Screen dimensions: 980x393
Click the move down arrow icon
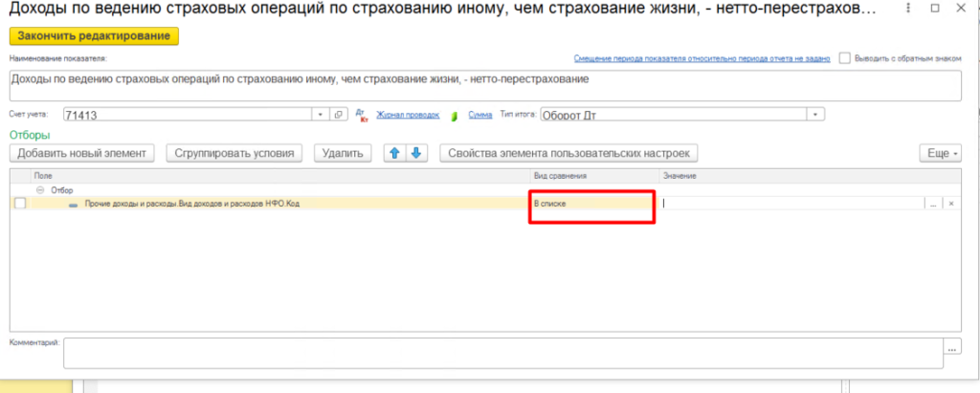tap(414, 153)
